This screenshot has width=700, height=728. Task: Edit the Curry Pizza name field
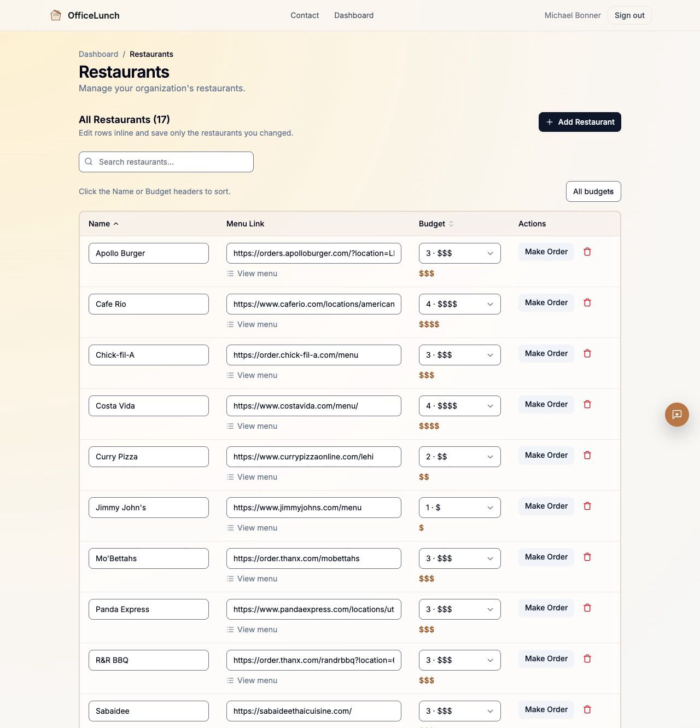coord(149,457)
